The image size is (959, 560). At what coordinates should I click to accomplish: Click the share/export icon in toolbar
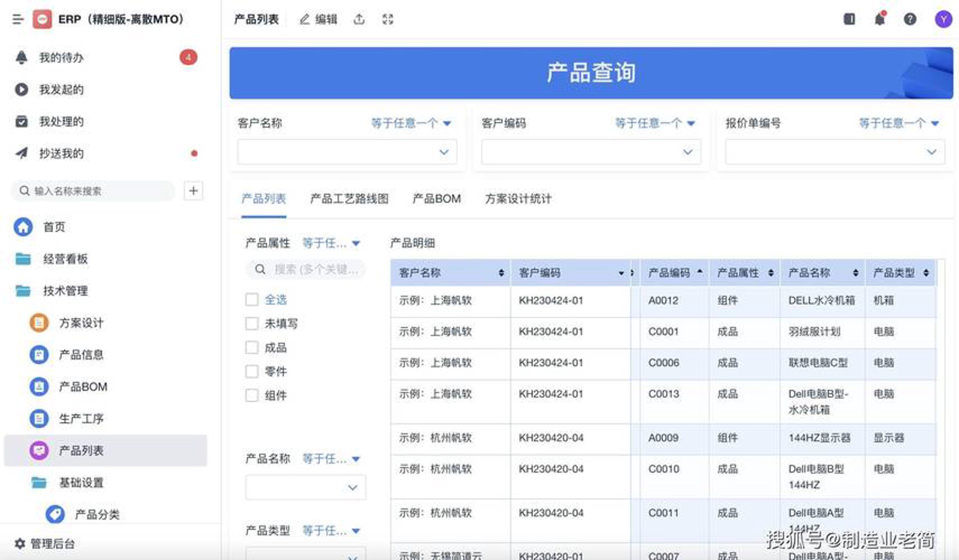(x=359, y=19)
